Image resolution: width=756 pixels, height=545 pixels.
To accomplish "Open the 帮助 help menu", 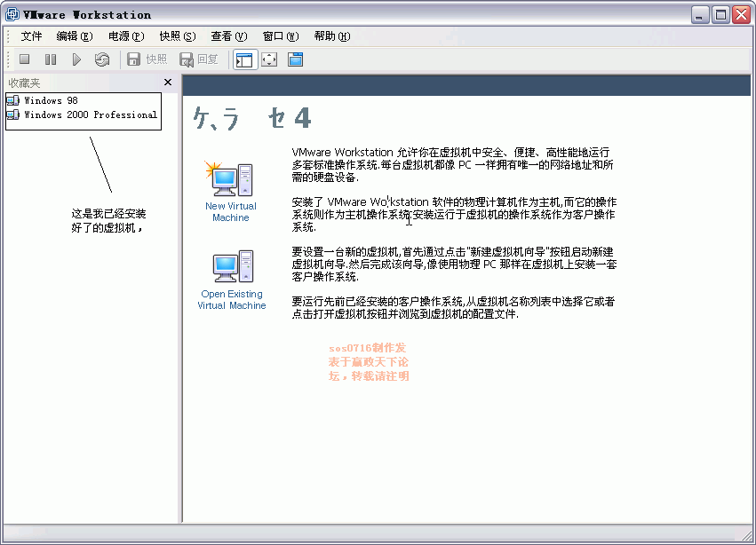I will pos(331,36).
